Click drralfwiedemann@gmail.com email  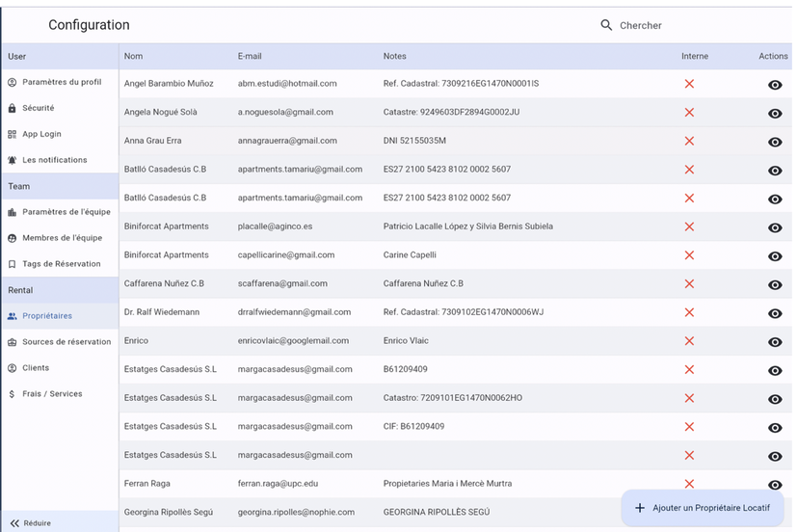[294, 312]
